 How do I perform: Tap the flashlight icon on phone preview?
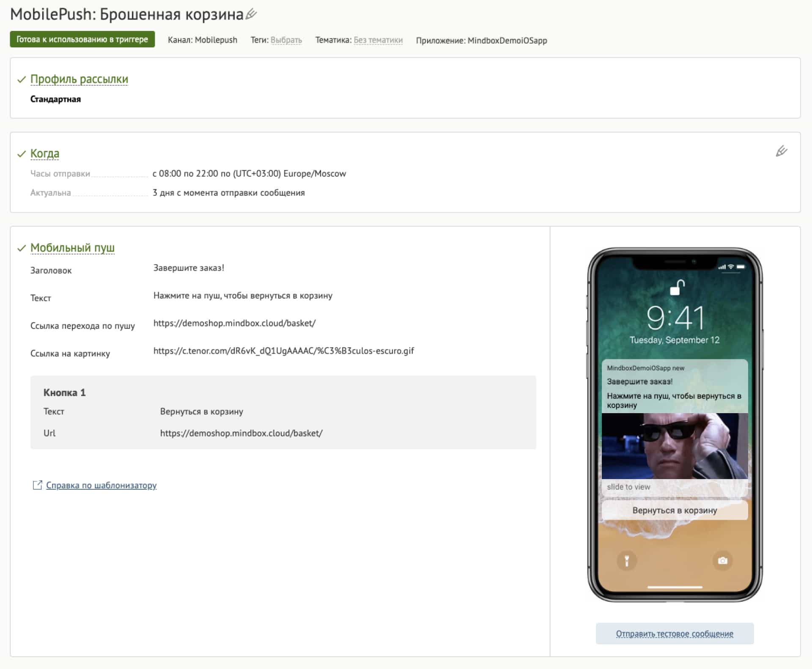pos(627,561)
